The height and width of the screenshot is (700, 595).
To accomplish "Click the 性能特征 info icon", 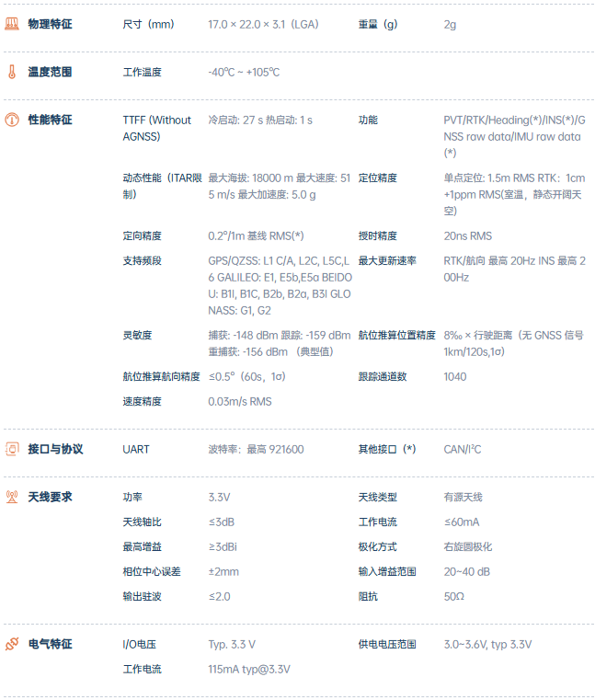I will click(x=12, y=120).
